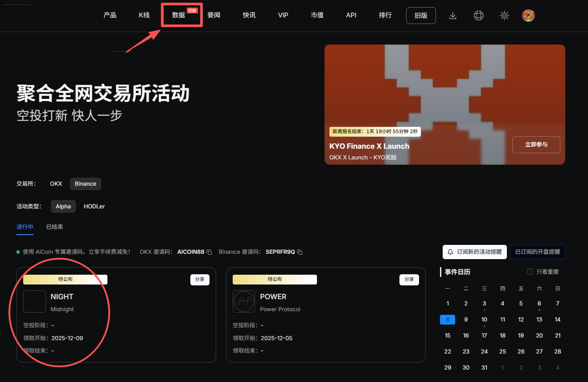This screenshot has width=588, height=382.
Task: Click the 距离报名结束 countdown label
Action: click(375, 131)
